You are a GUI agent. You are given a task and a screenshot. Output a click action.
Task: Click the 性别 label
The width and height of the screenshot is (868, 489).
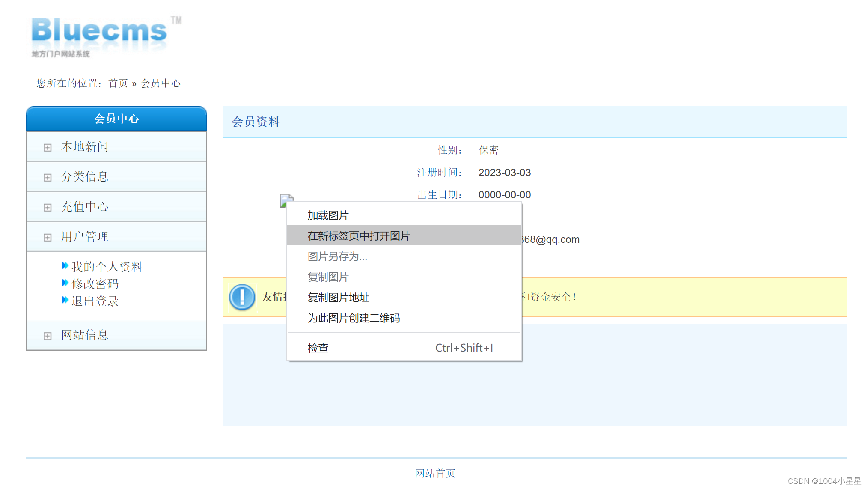[450, 150]
